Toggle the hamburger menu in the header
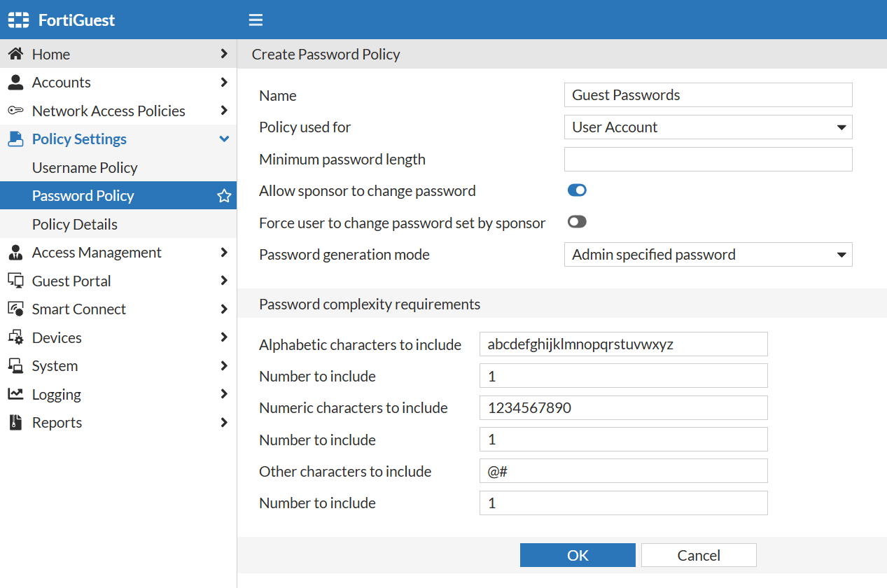 (x=256, y=20)
